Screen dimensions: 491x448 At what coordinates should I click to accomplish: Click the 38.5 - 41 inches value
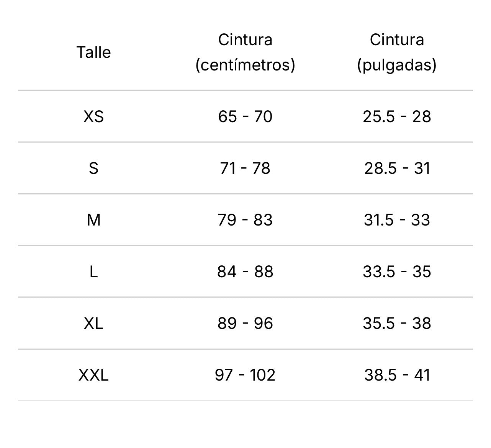click(397, 375)
